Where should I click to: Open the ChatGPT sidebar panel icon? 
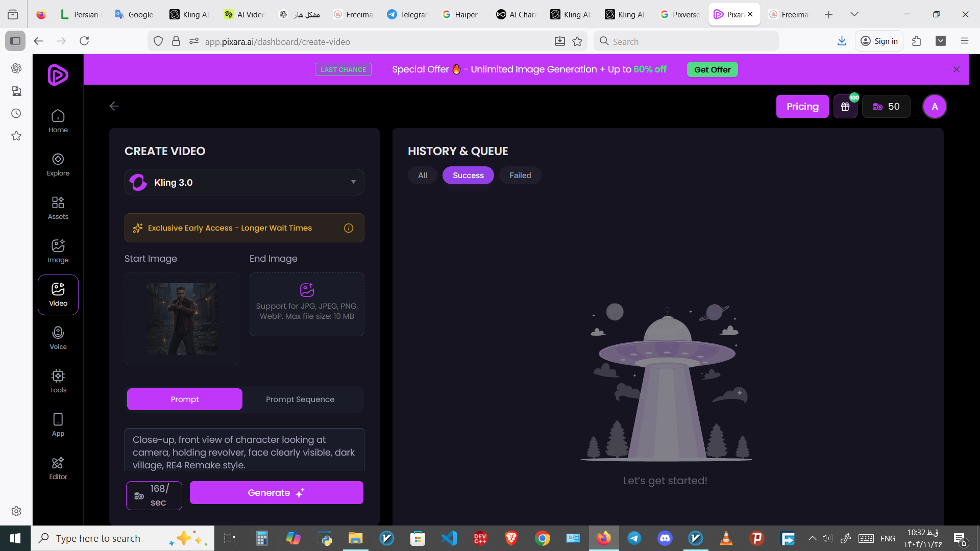[16, 68]
